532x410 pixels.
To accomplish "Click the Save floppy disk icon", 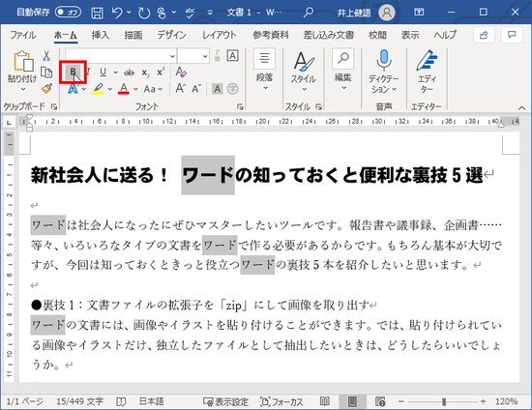I will (97, 13).
